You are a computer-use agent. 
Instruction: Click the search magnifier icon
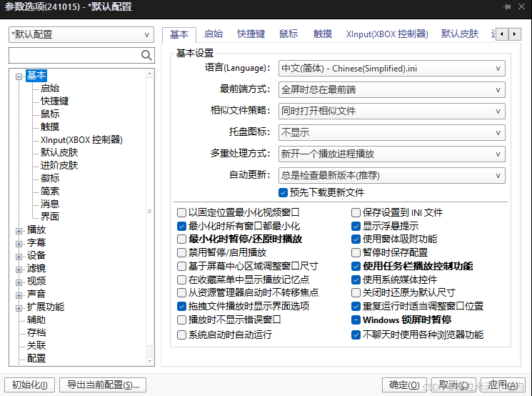pyautogui.click(x=146, y=55)
